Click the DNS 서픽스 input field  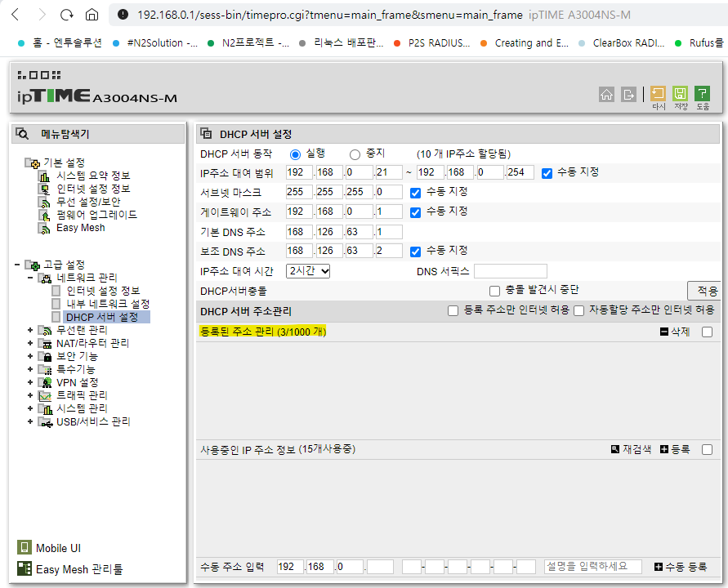[x=510, y=271]
